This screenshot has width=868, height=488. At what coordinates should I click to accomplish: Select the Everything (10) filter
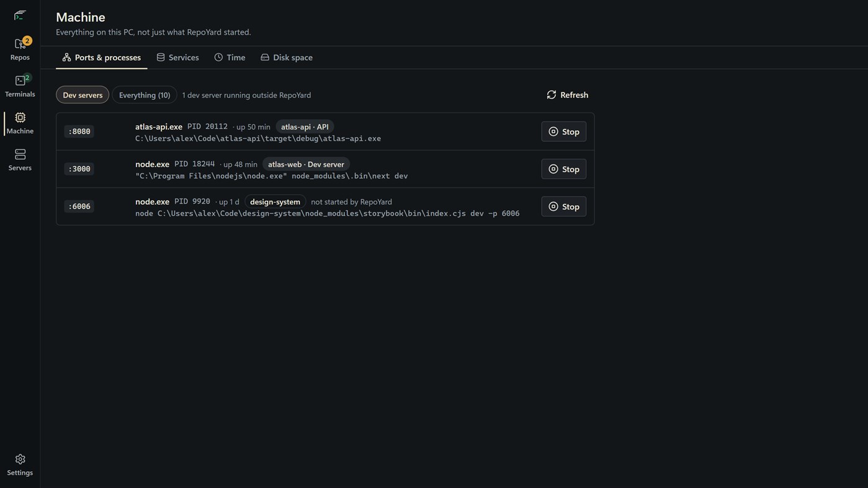click(145, 95)
